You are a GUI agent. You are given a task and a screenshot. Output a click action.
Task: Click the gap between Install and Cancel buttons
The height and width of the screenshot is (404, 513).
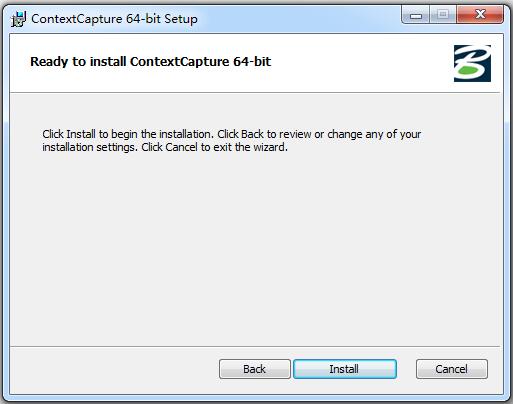[x=406, y=369]
